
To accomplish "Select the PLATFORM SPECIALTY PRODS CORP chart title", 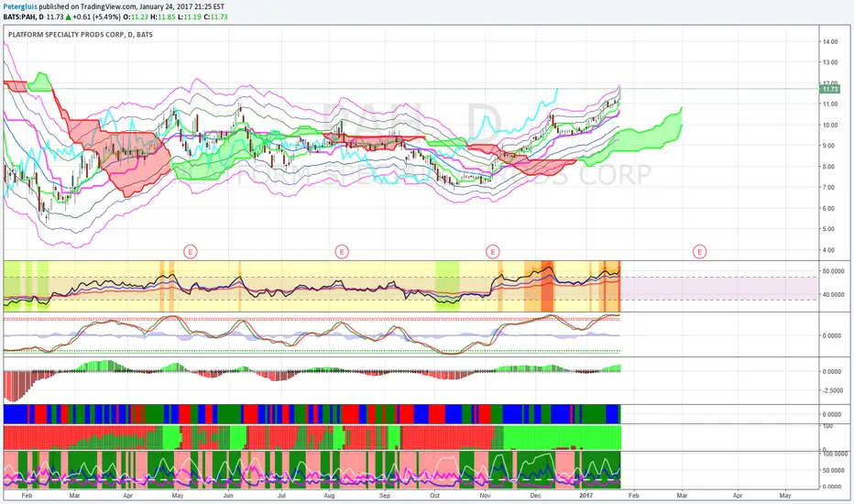I will [81, 34].
